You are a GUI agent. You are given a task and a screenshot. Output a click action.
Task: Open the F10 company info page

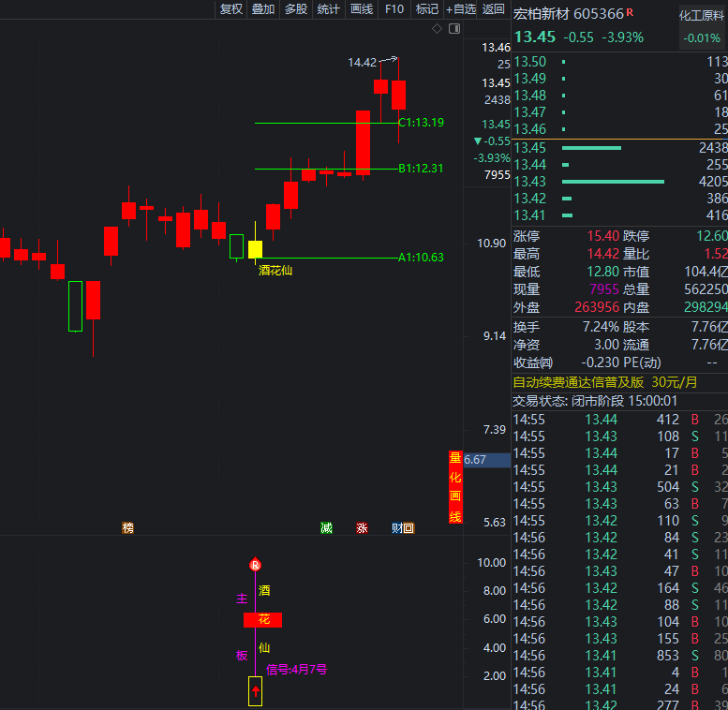point(394,9)
